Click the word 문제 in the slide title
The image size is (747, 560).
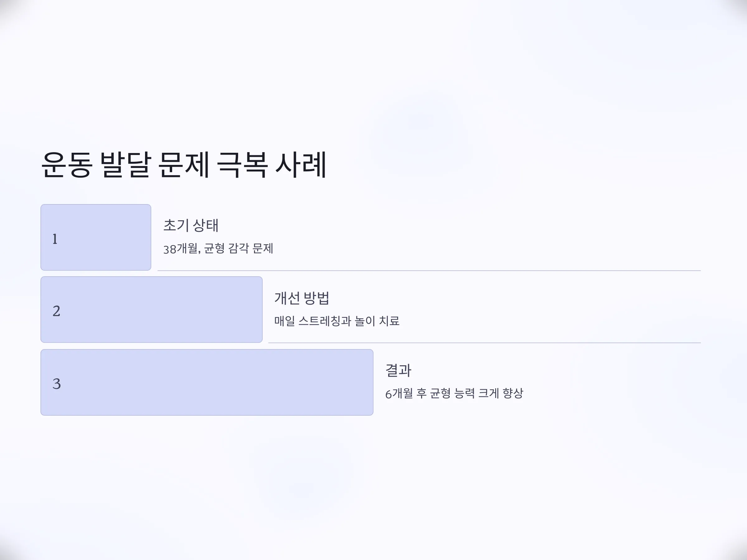(x=184, y=165)
